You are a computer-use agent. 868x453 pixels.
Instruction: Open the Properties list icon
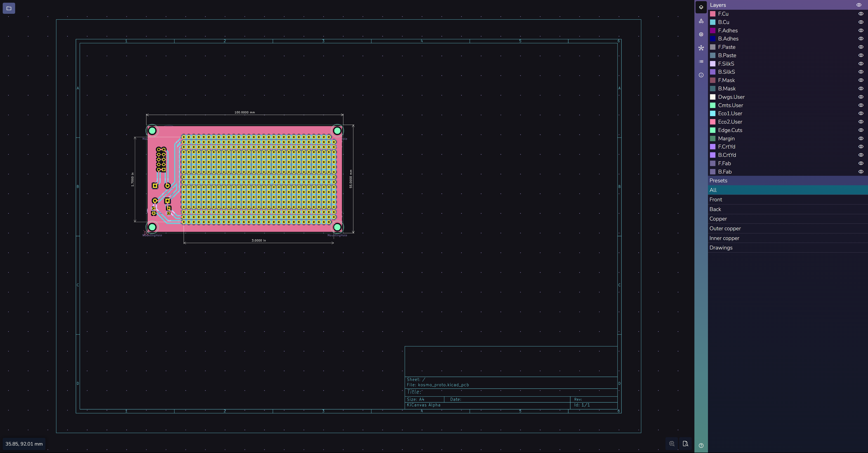(701, 62)
